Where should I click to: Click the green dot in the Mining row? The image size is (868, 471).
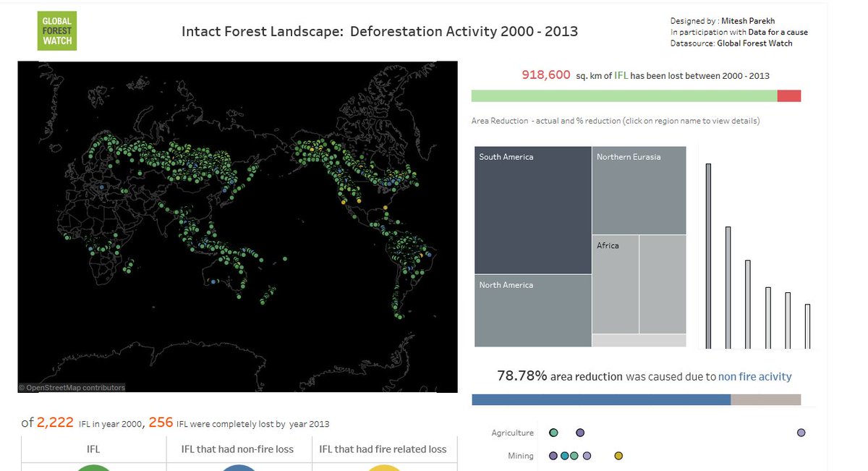pyautogui.click(x=574, y=456)
